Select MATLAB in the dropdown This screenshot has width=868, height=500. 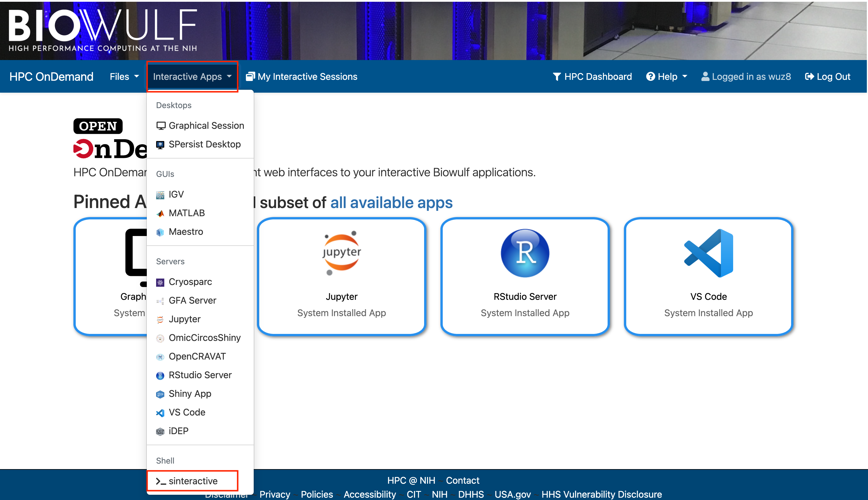pyautogui.click(x=200, y=213)
